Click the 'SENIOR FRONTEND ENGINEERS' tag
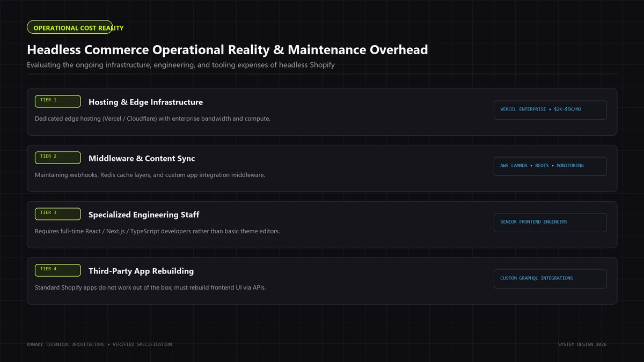This screenshot has height=362, width=644. 550,223
